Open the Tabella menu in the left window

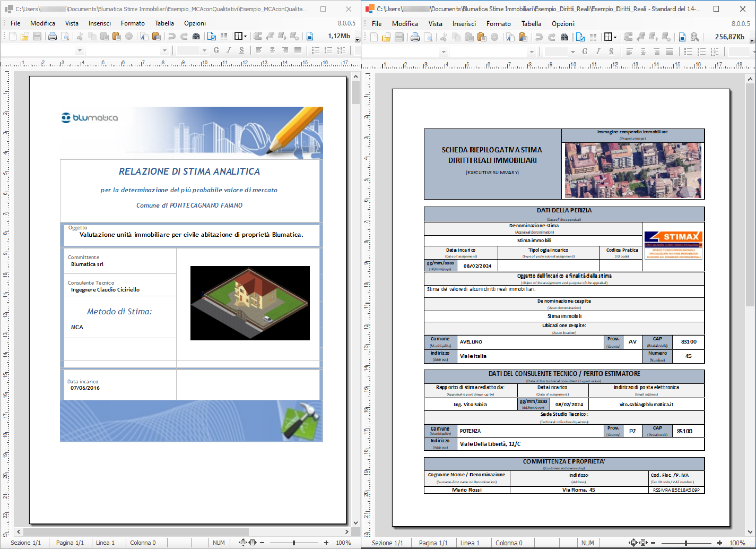point(164,23)
